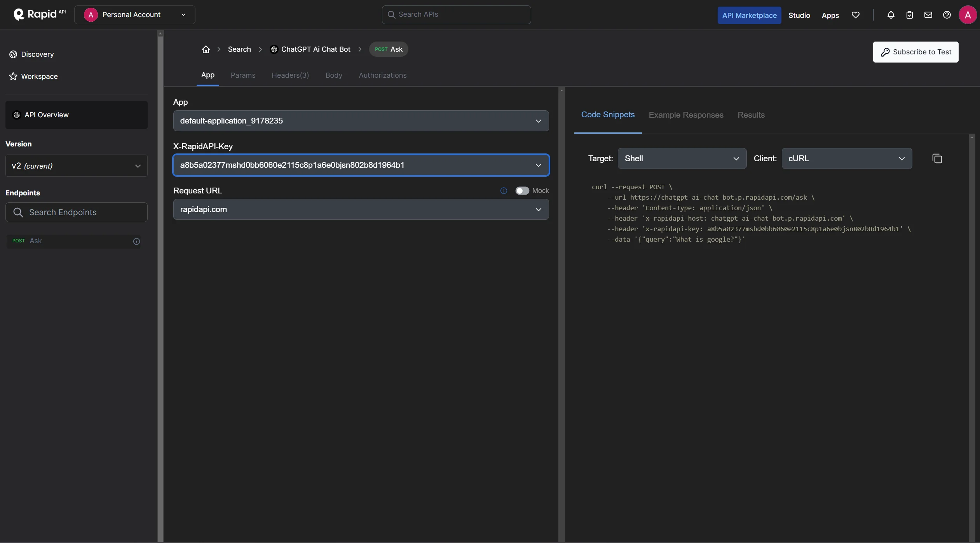Click the API Overview logo icon
This screenshot has height=543, width=980.
[17, 115]
